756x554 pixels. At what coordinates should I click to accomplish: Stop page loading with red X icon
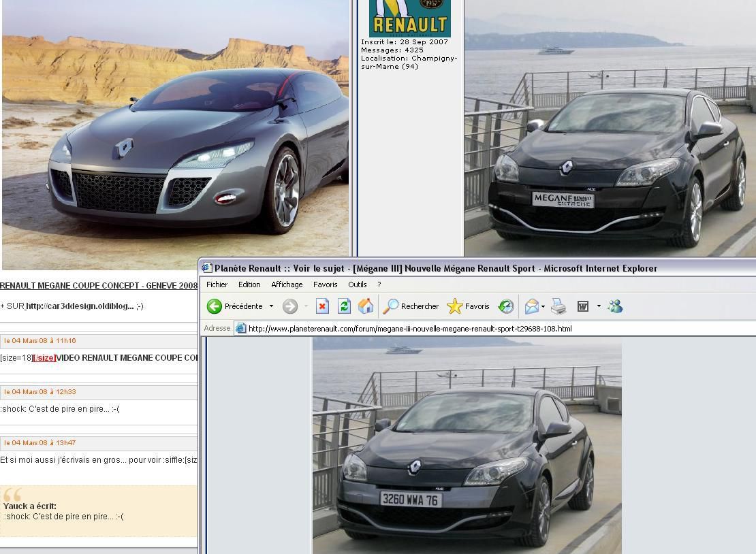click(322, 306)
